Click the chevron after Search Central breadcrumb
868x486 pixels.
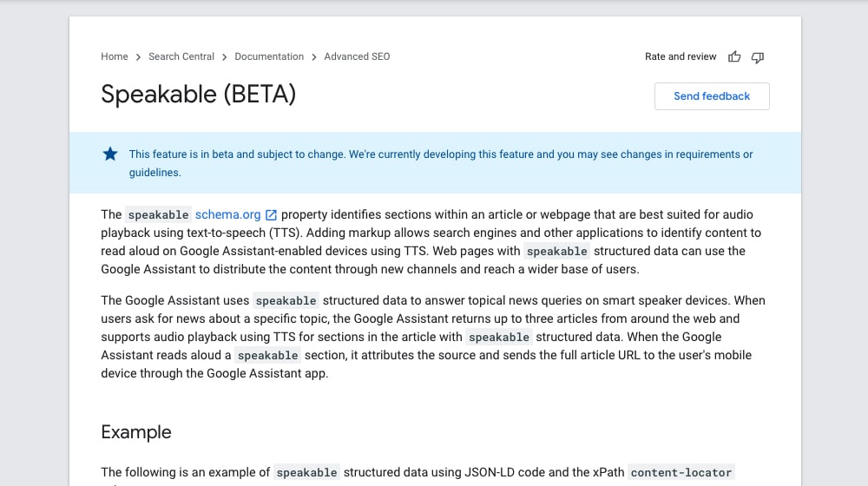coord(224,57)
